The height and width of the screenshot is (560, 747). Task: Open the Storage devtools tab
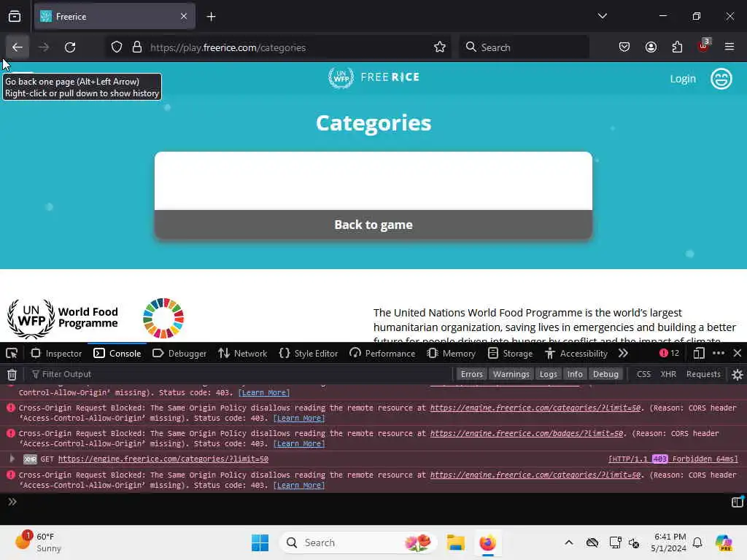[510, 354]
